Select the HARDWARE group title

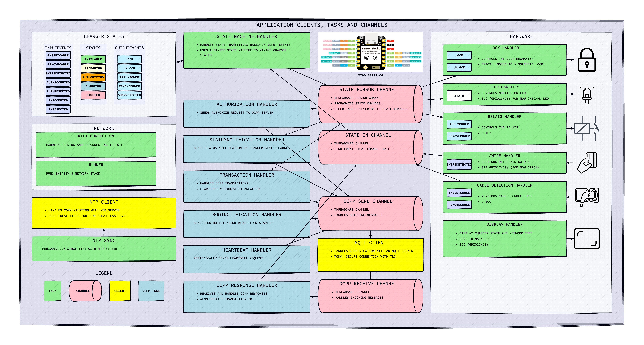pyautogui.click(x=521, y=36)
